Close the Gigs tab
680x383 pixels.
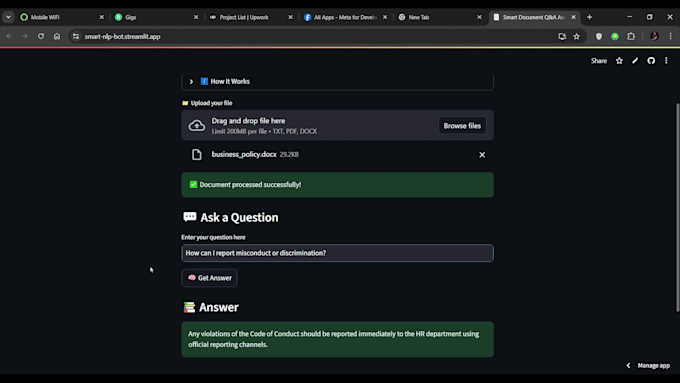(x=196, y=17)
